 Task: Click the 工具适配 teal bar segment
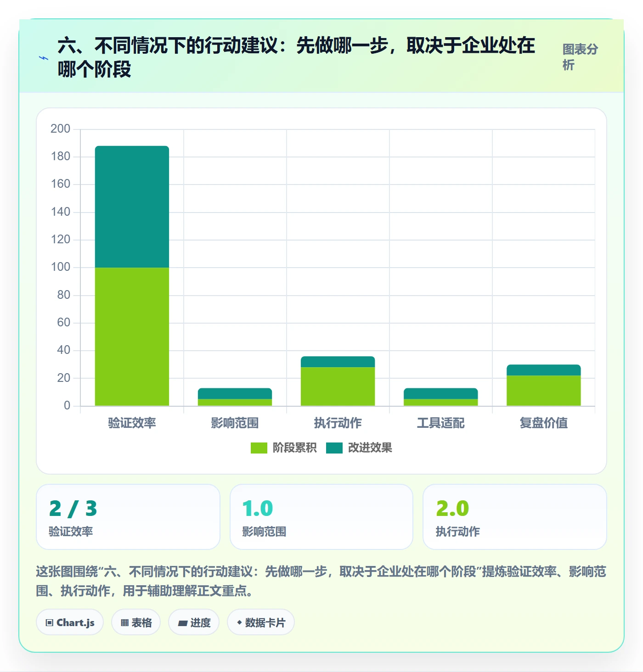point(440,393)
